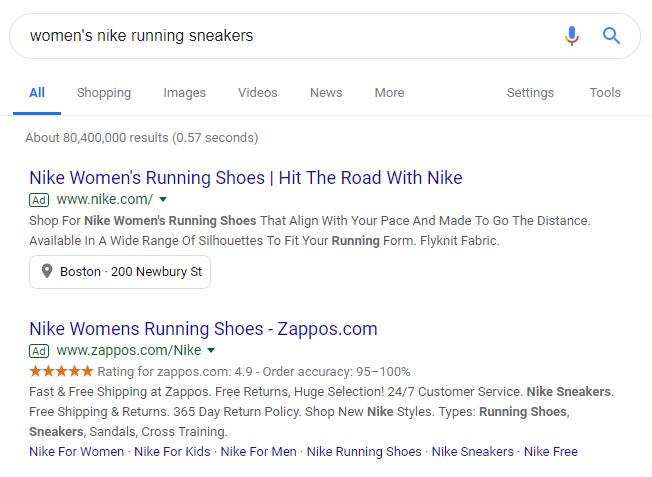
Task: Open search Settings
Action: click(530, 93)
